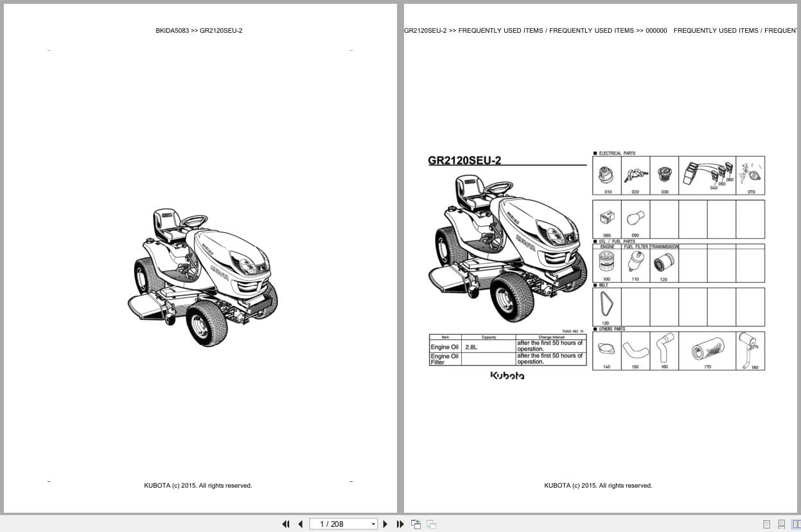Go to the first page
The height and width of the screenshot is (532, 801).
[286, 524]
